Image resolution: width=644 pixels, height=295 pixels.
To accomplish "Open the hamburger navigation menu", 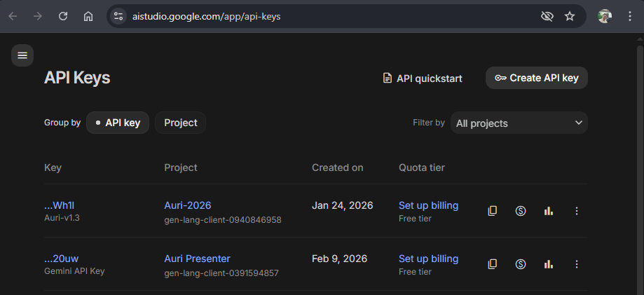I will [22, 55].
